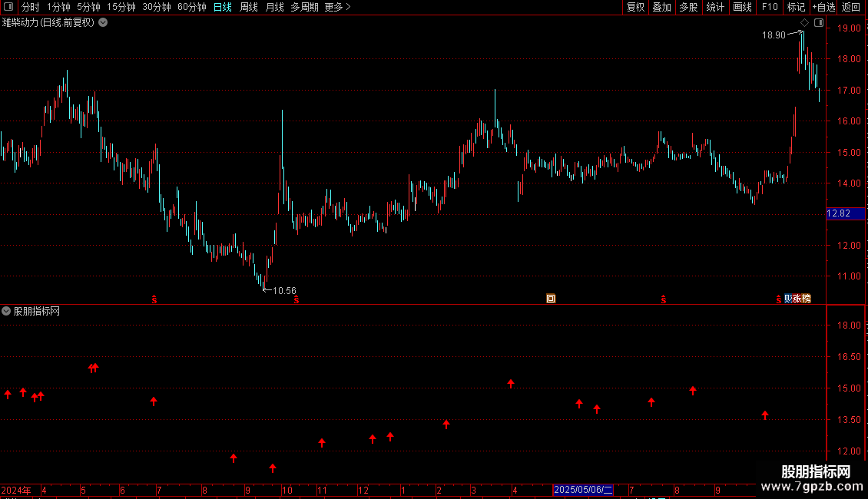
Task: Click the 叠加 overlay button
Action: (x=662, y=7)
